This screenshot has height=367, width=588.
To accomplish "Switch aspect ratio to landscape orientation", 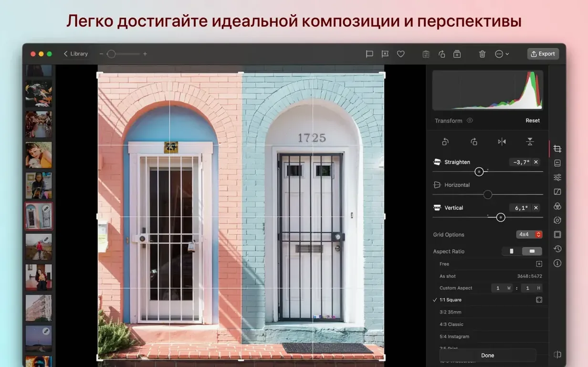I will pyautogui.click(x=532, y=251).
